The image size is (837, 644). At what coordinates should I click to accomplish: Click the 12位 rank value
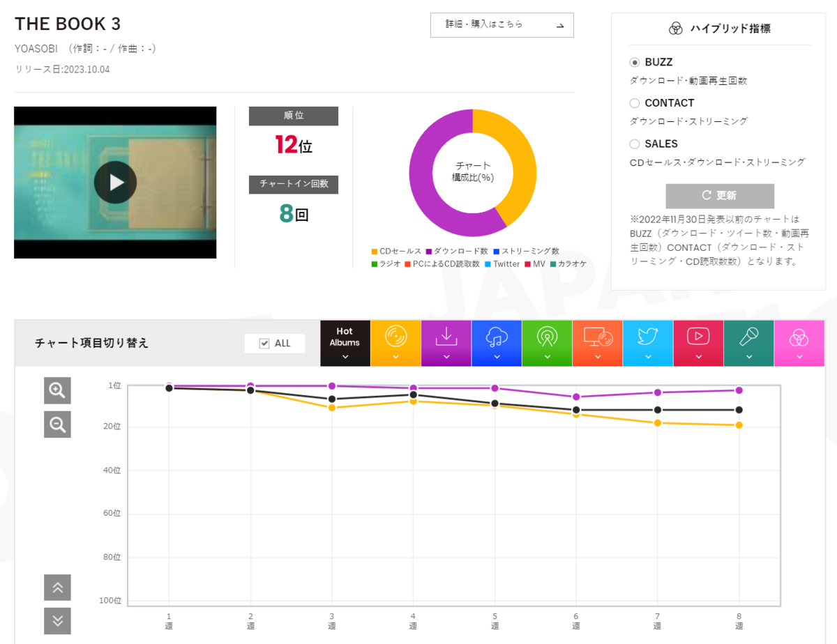[294, 145]
